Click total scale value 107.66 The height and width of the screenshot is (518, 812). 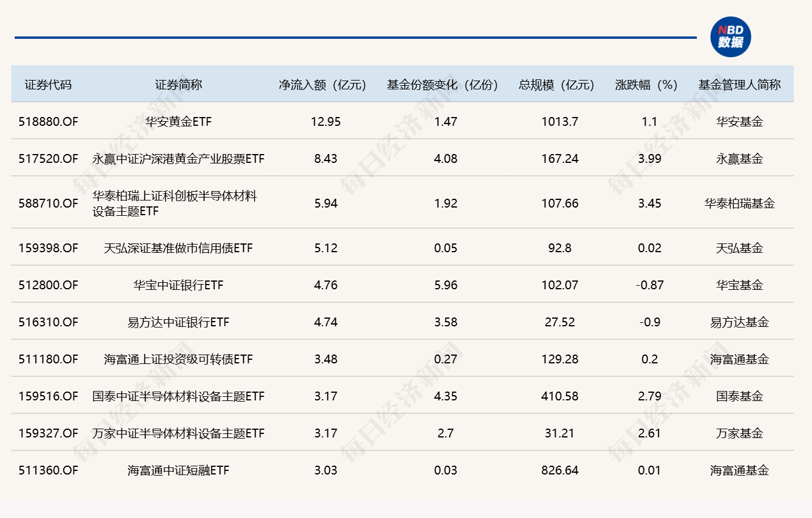click(x=560, y=203)
